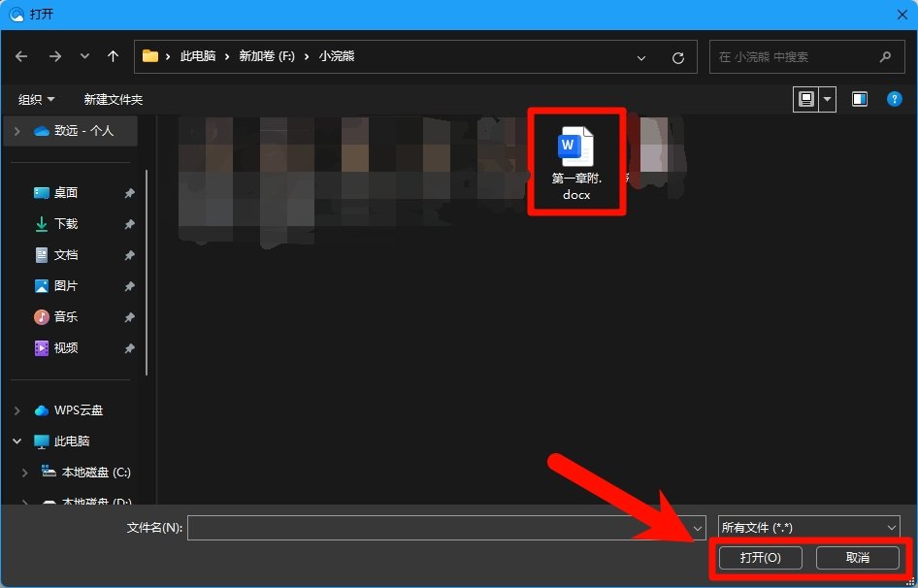Click the back navigation arrow
The width and height of the screenshot is (918, 588).
click(21, 57)
